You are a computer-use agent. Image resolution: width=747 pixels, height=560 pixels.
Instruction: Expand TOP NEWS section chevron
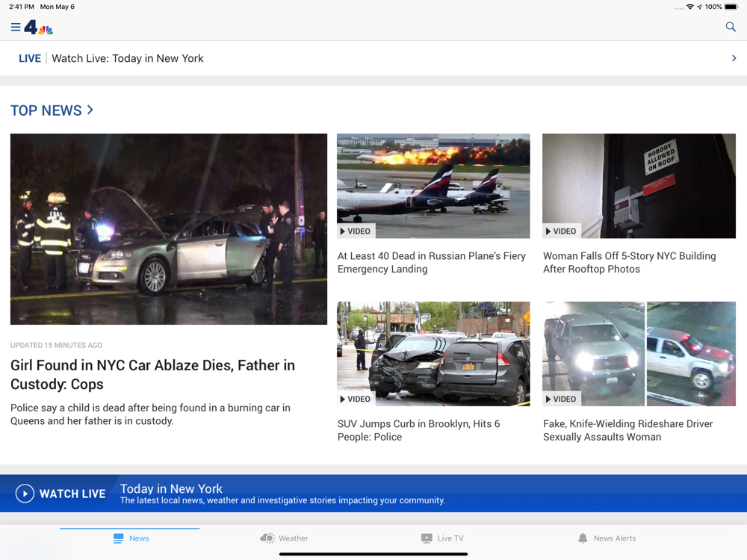pos(90,110)
